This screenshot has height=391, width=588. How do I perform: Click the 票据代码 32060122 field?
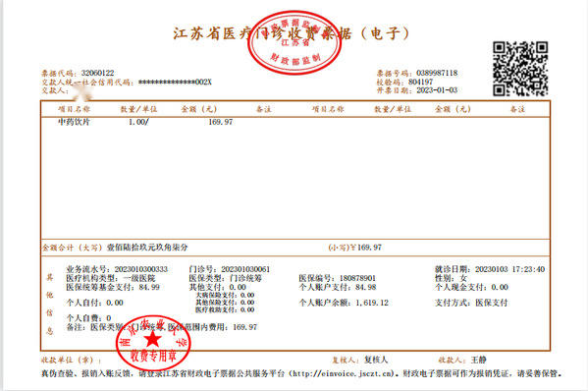click(78, 73)
